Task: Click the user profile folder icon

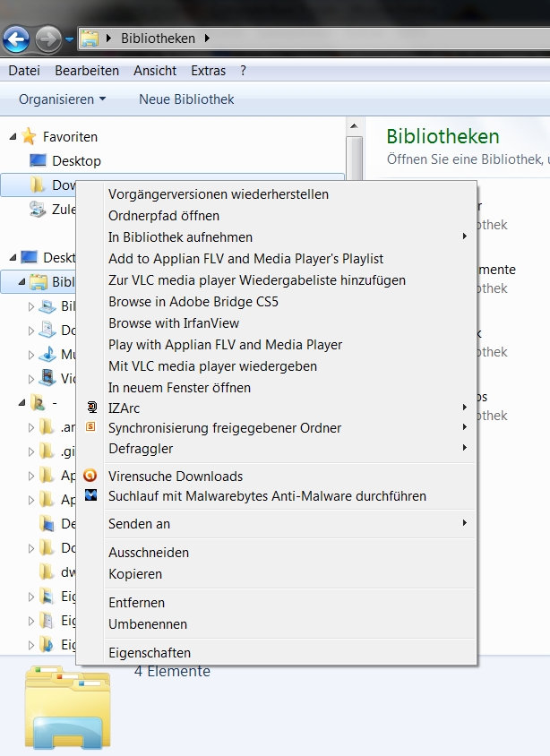Action: pyautogui.click(x=38, y=402)
